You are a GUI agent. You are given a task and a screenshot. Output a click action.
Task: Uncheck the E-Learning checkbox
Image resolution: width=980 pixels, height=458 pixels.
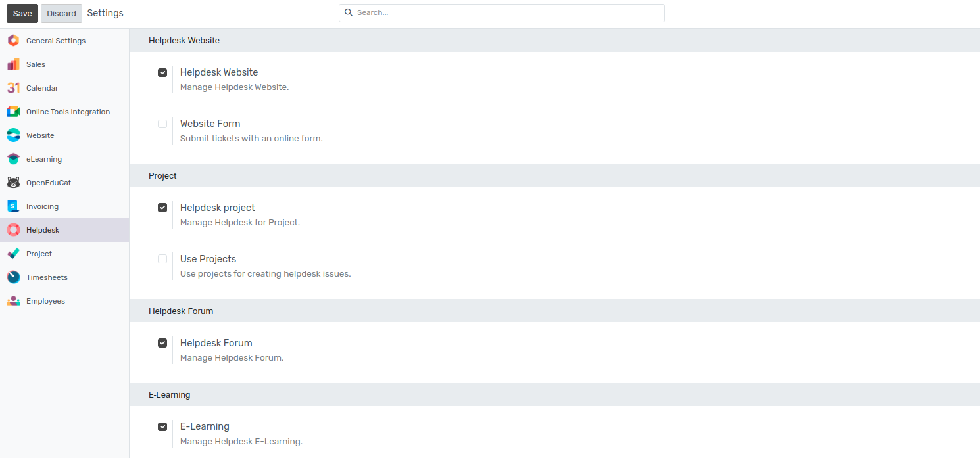pyautogui.click(x=162, y=426)
